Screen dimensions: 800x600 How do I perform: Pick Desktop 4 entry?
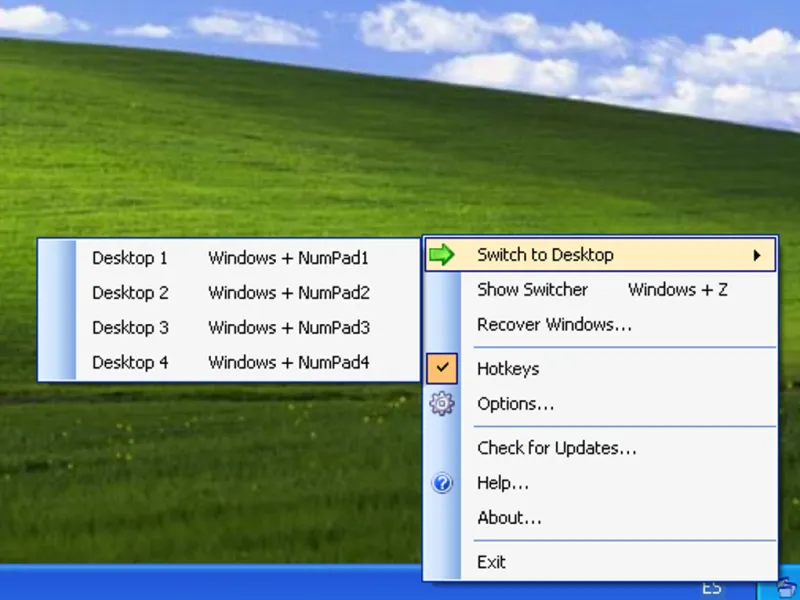[229, 362]
